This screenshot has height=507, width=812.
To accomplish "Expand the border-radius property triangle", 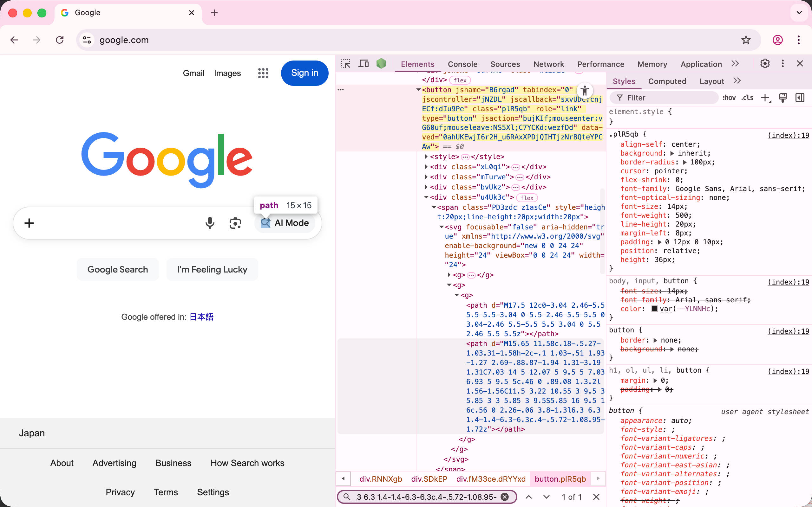I will point(684,162).
